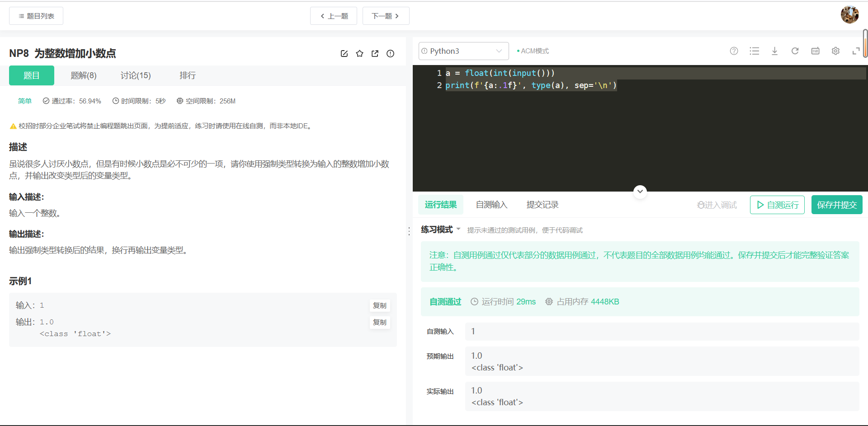Click the favorite star icon
The width and height of the screenshot is (868, 426).
pyautogui.click(x=359, y=53)
